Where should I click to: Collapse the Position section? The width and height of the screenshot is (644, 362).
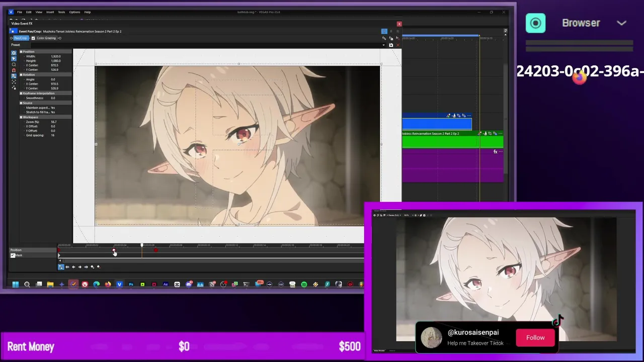click(x=21, y=52)
